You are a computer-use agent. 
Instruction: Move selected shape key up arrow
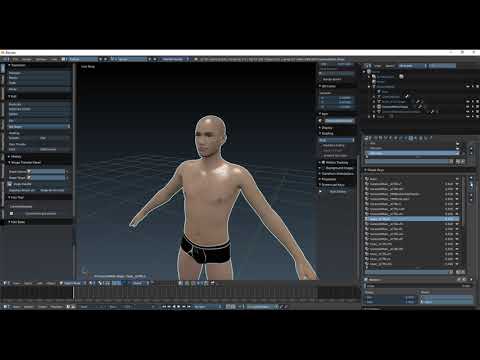(471, 194)
